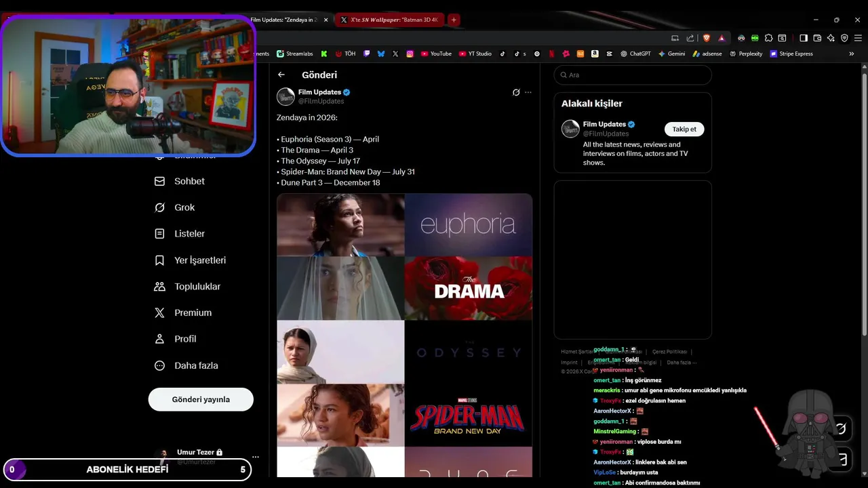
Task: Open Daha fazla in the sidebar
Action: pyautogui.click(x=186, y=365)
